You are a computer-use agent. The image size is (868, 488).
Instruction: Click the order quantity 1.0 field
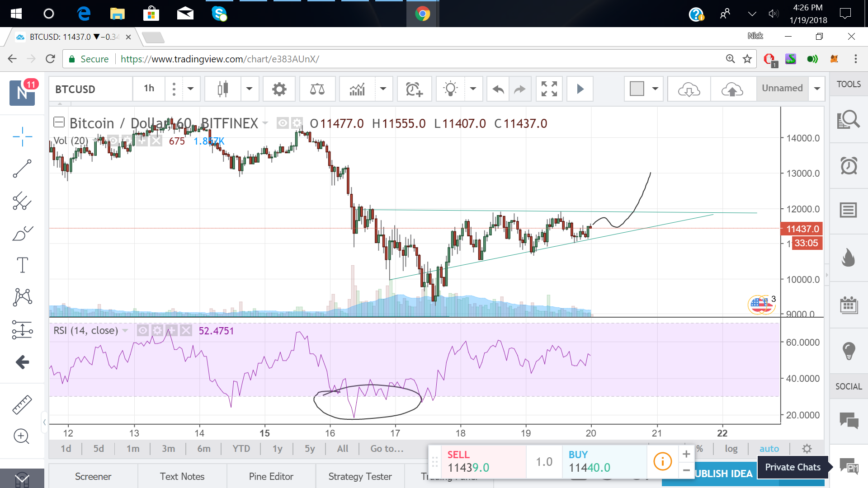click(x=544, y=461)
